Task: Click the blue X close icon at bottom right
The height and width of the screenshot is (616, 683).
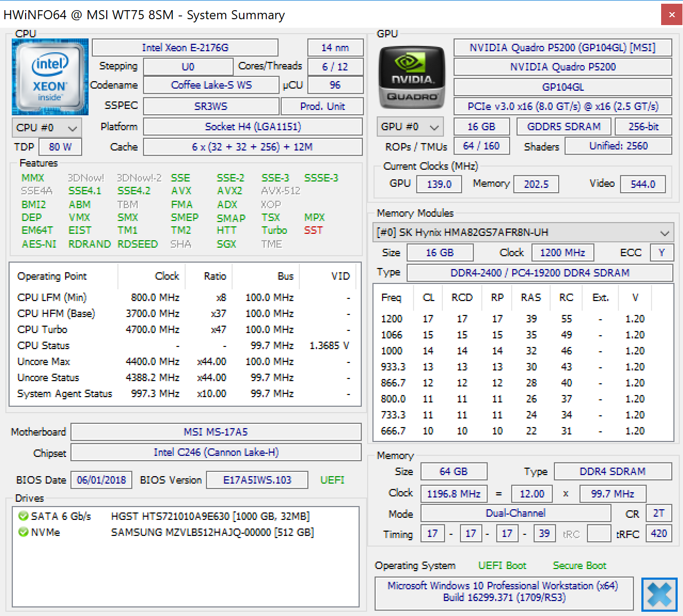Action: point(659,594)
